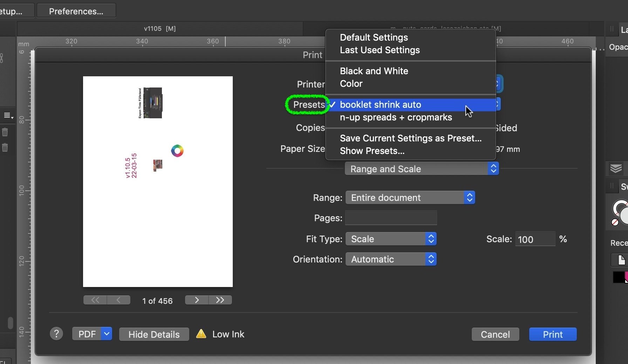Image resolution: width=628 pixels, height=364 pixels.
Task: Click inside the Pages input field
Action: (x=390, y=218)
